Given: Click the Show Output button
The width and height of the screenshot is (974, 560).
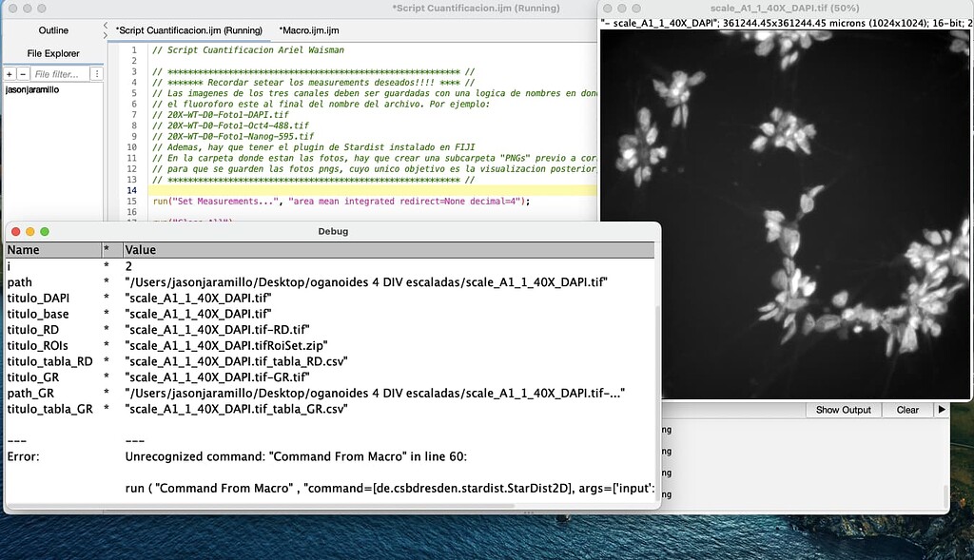Looking at the screenshot, I should (x=843, y=410).
